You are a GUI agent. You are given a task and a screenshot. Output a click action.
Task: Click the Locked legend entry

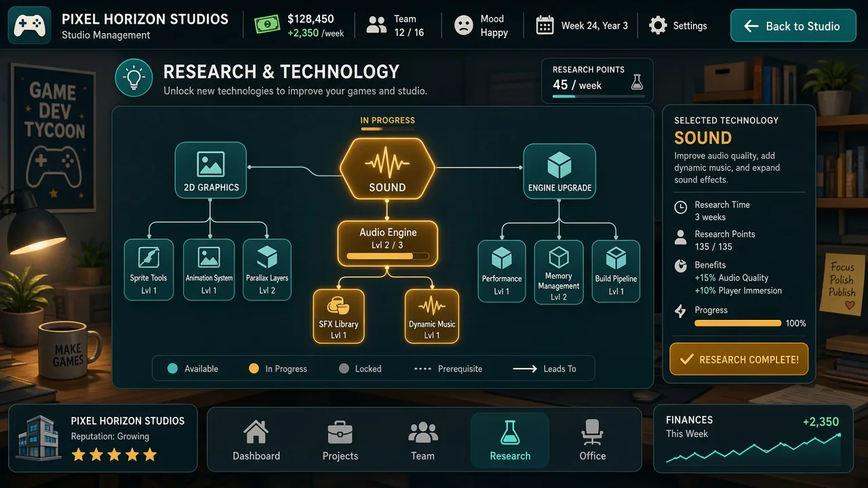(x=360, y=369)
